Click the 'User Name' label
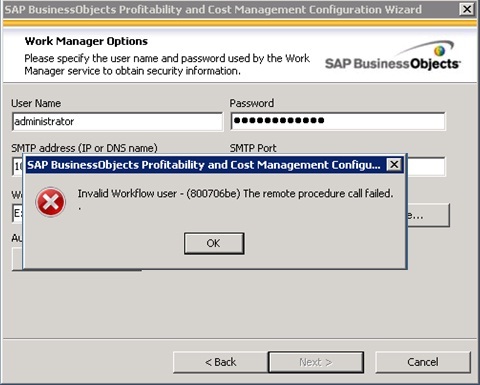 click(36, 103)
